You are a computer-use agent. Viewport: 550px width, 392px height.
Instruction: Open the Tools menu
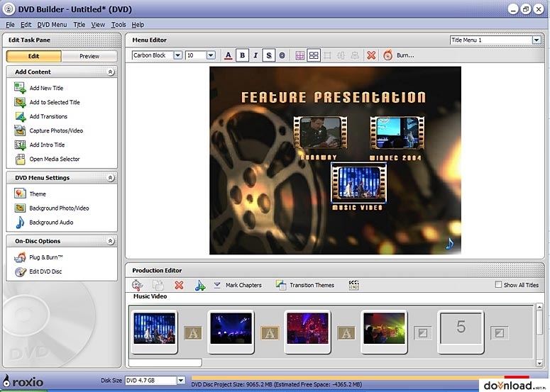coord(119,25)
